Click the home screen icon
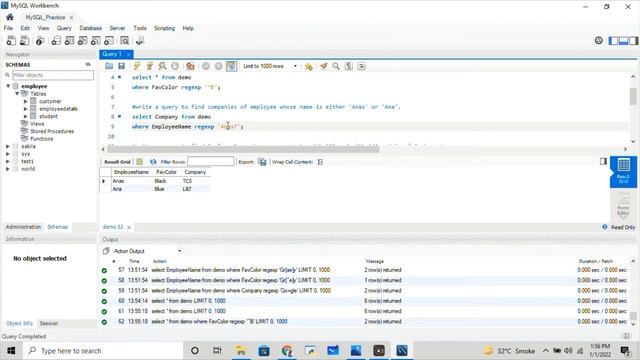This screenshot has width=640, height=360. point(10,17)
